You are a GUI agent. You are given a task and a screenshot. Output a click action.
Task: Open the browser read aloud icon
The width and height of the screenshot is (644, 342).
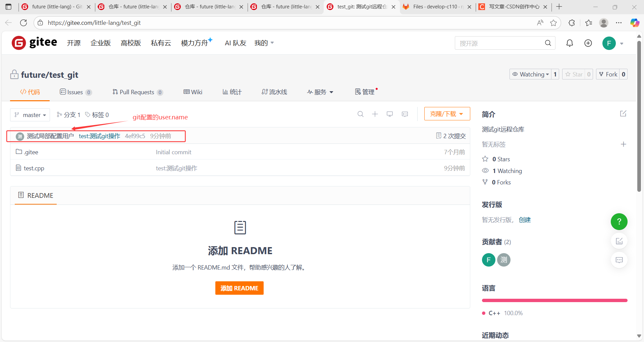coord(540,23)
